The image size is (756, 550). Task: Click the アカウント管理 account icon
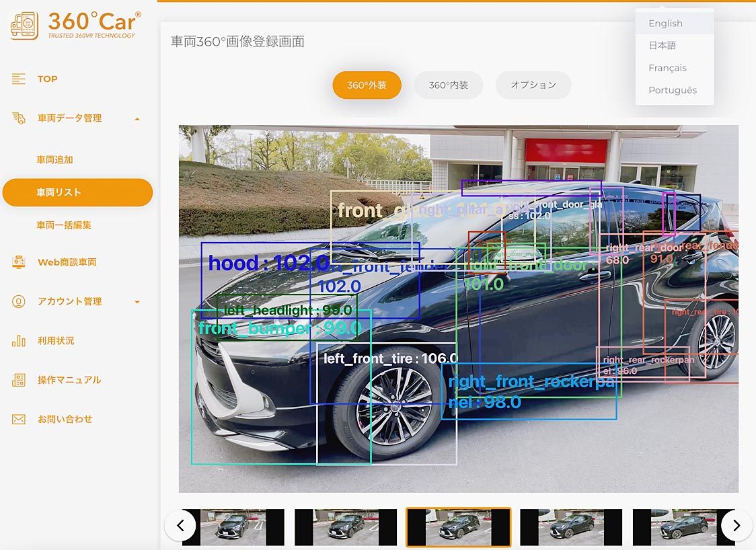coord(19,302)
